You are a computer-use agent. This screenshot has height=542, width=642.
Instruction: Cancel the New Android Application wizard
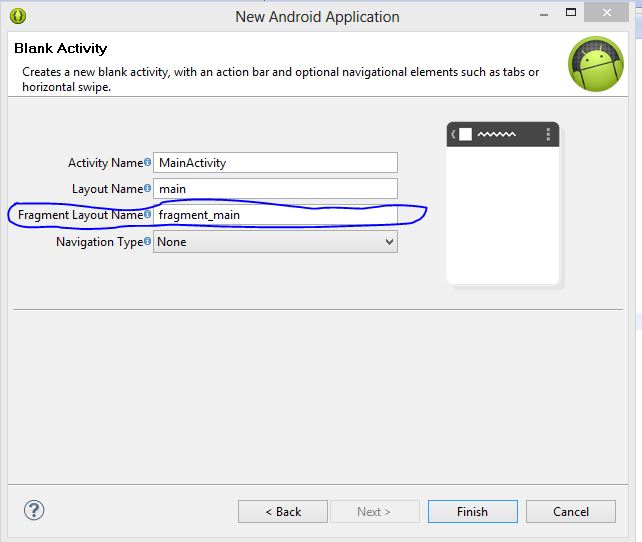(x=571, y=512)
